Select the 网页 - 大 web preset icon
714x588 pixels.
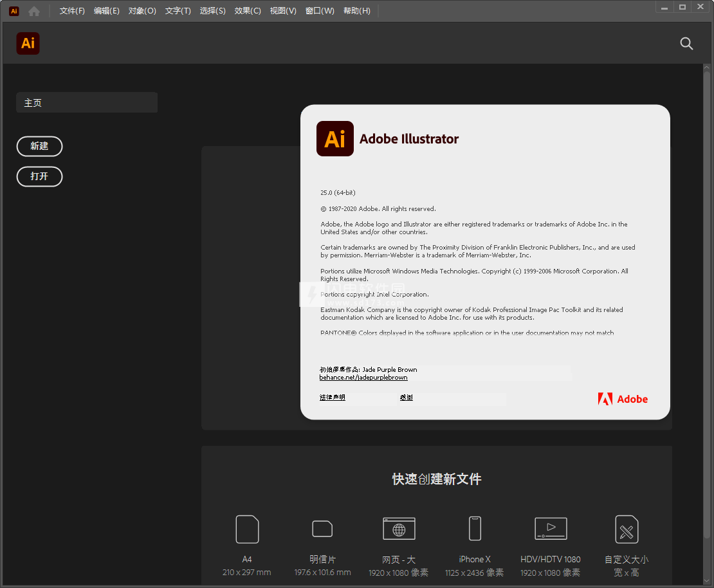[x=399, y=529]
